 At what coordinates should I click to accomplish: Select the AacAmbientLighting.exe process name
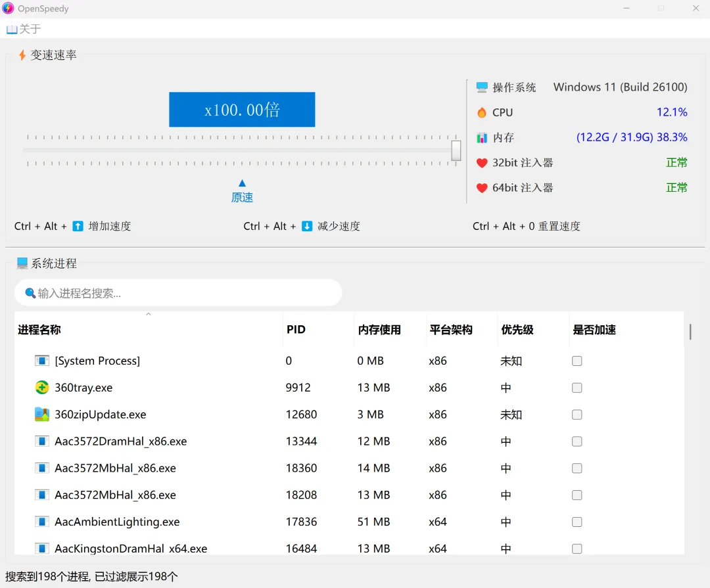[117, 522]
